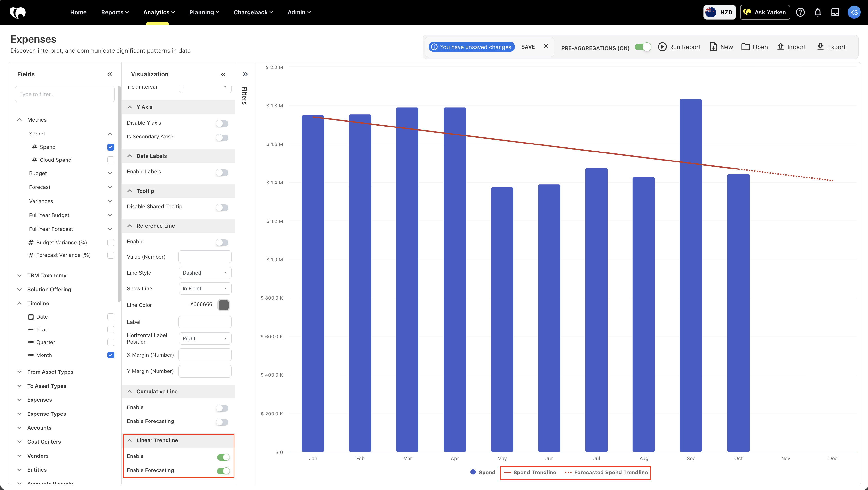Screen dimensions: 868x490
Task: Click the hash icon beside Budget Variance (%)
Action: [31, 242]
